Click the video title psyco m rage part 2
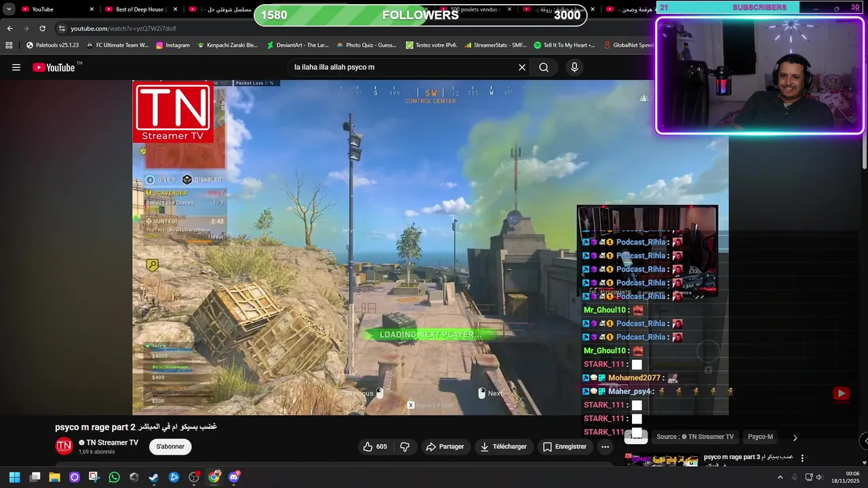Image resolution: width=868 pixels, height=488 pixels. [x=136, y=427]
